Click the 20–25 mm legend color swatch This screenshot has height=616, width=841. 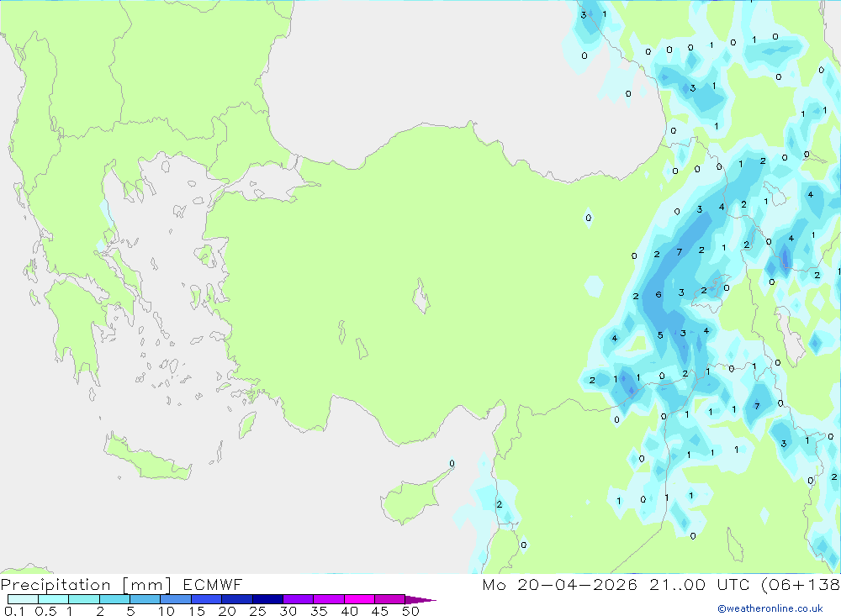coord(236,599)
